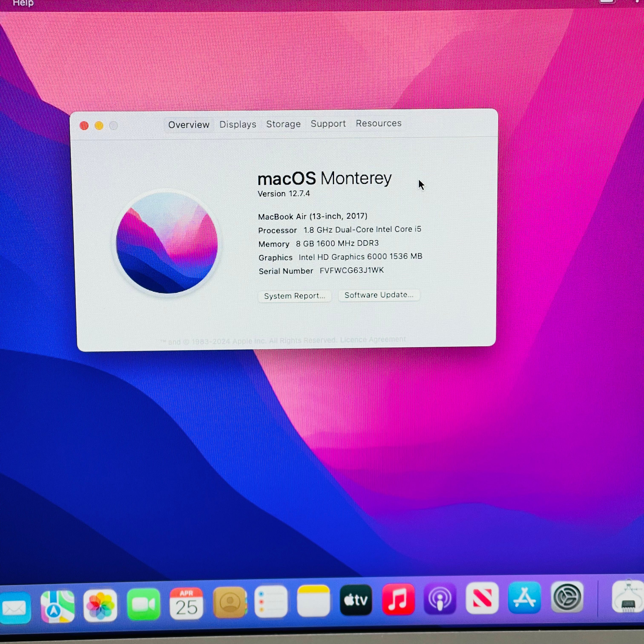Open the Help menu
The image size is (644, 644).
23,3
